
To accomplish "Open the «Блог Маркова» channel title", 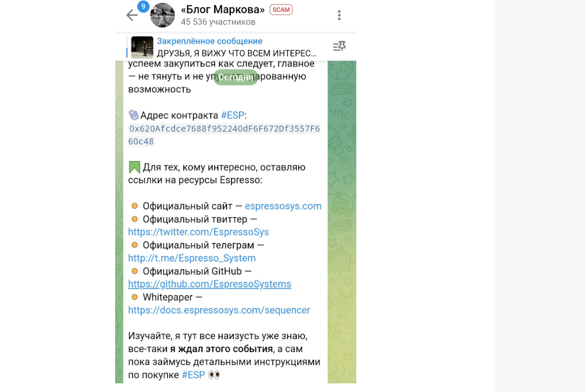I will [x=223, y=10].
